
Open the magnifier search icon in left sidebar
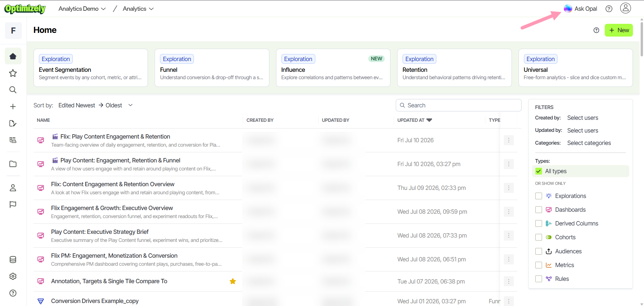[x=13, y=90]
